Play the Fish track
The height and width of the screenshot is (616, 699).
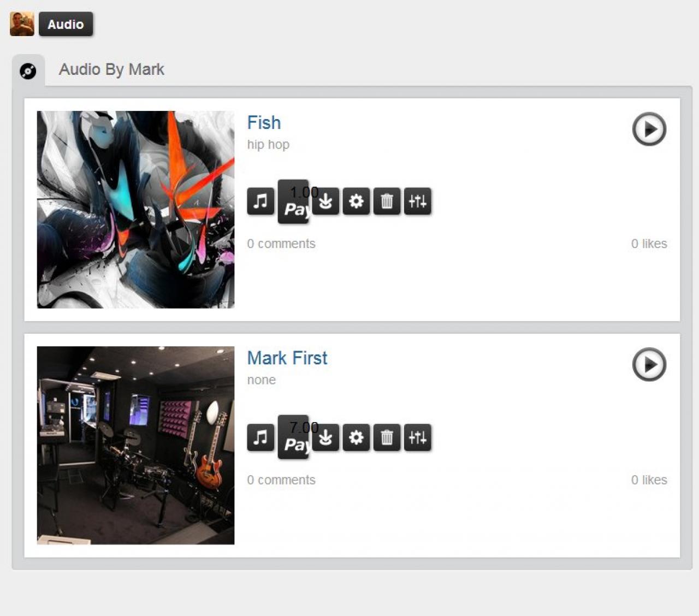pos(649,129)
